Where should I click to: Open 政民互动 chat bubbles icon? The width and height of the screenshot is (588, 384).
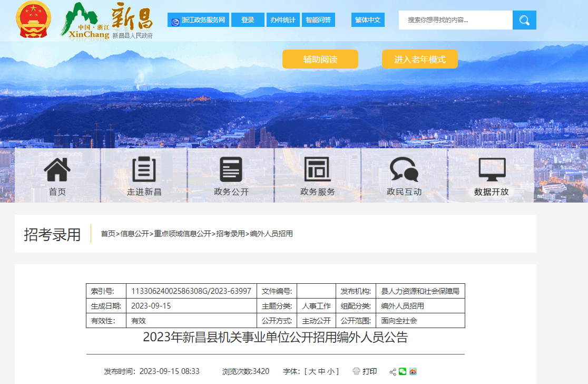click(x=404, y=170)
